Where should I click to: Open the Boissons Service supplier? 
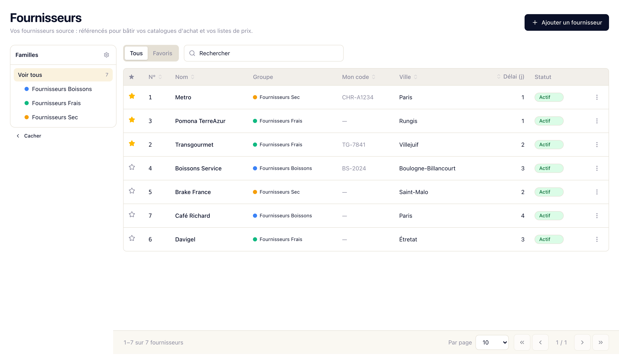198,168
